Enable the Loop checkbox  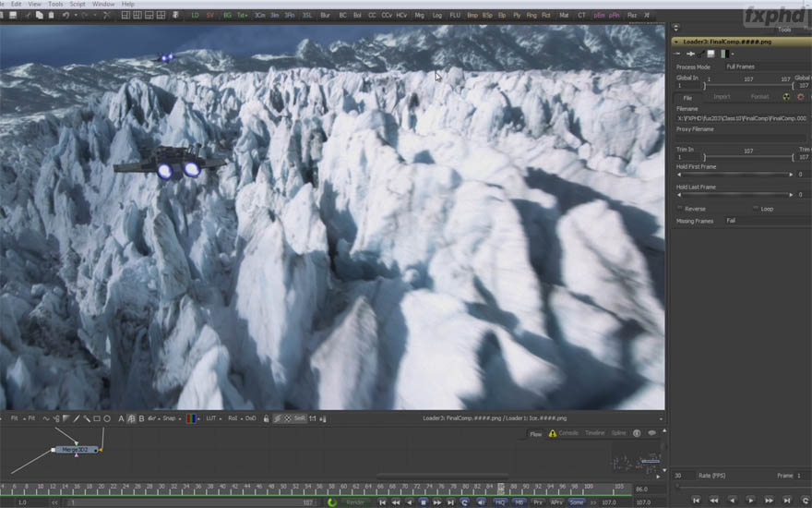click(756, 209)
